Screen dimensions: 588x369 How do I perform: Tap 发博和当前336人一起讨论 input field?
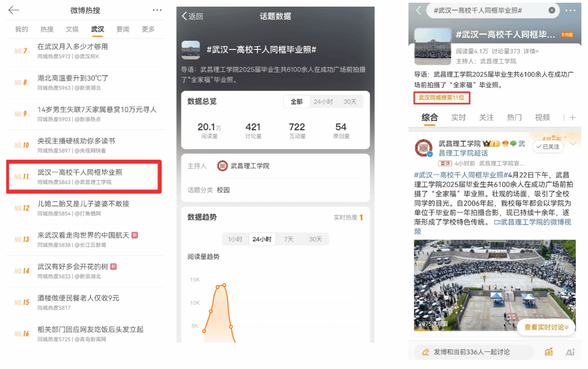[474, 352]
